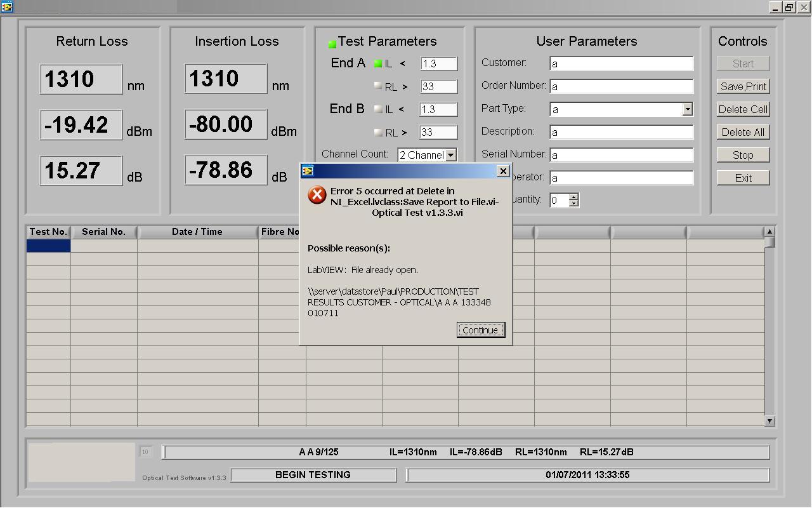The image size is (812, 508).
Task: Click End A IL limit field 1.3
Action: point(438,63)
